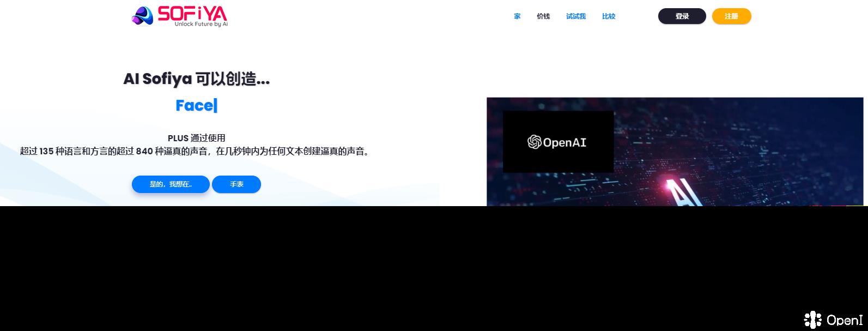The image size is (868, 331).
Task: Click the 登录 login button
Action: click(682, 16)
